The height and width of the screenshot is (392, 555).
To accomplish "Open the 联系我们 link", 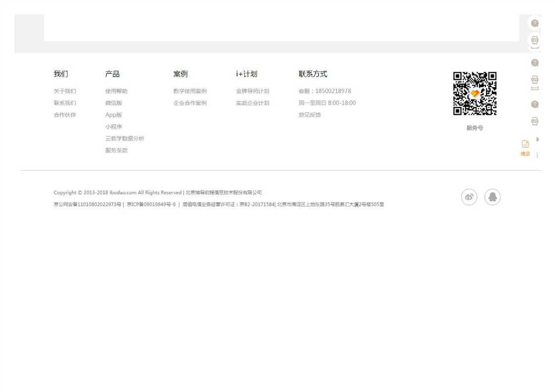I will click(x=65, y=103).
